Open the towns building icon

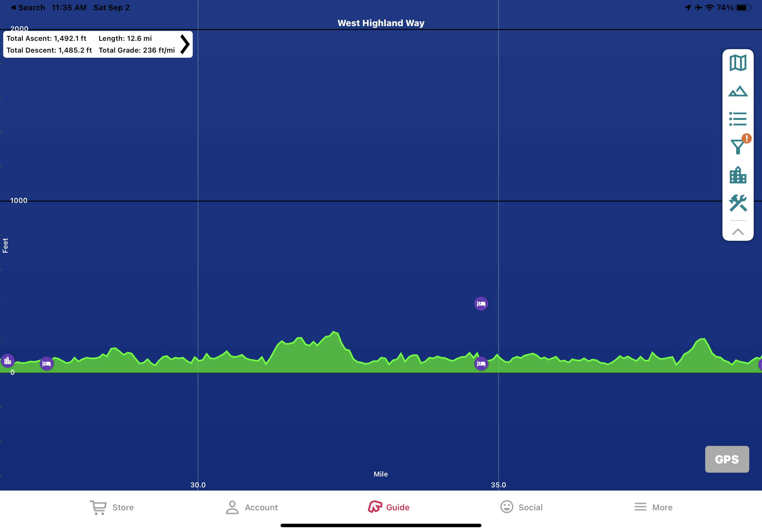pos(737,175)
